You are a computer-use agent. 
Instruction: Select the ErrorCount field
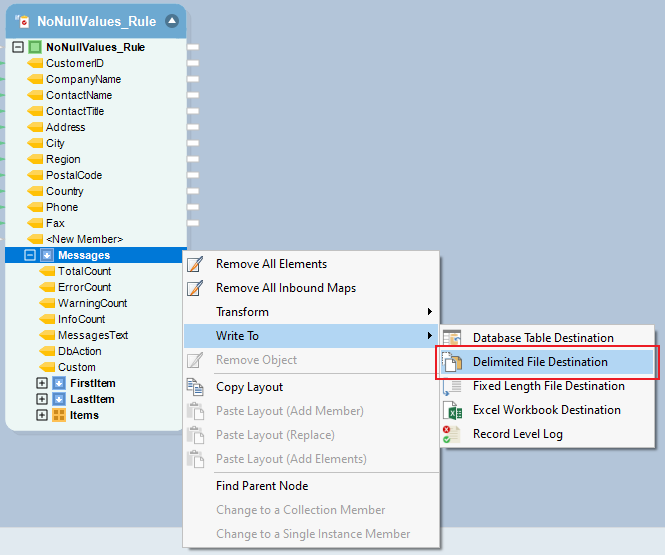(84, 287)
